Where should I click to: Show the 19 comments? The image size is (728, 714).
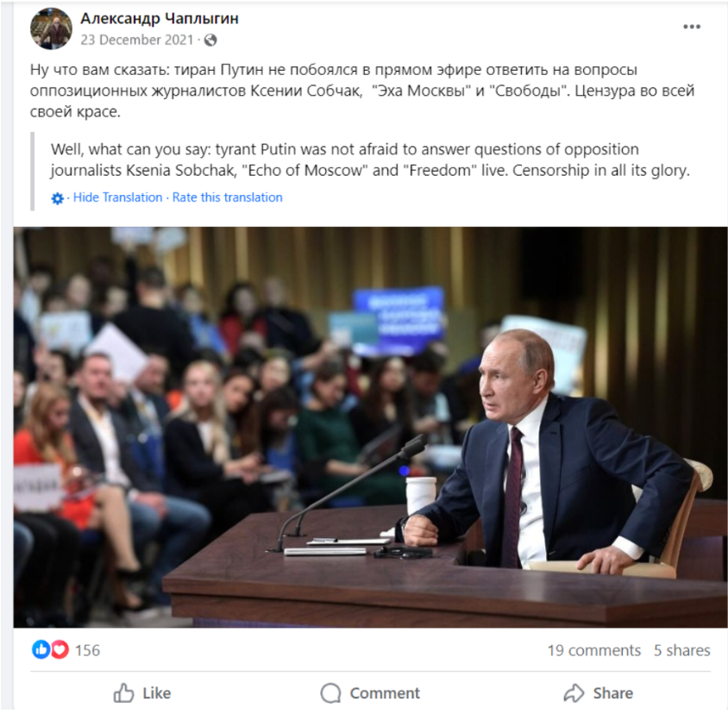593,650
